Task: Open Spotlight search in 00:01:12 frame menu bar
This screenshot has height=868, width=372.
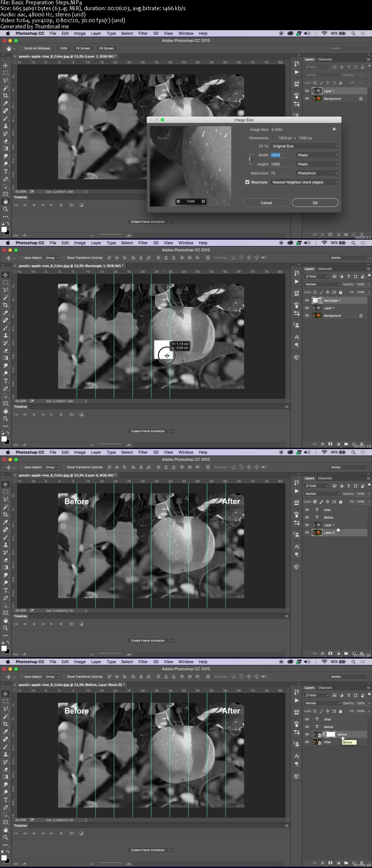Action: (x=353, y=33)
